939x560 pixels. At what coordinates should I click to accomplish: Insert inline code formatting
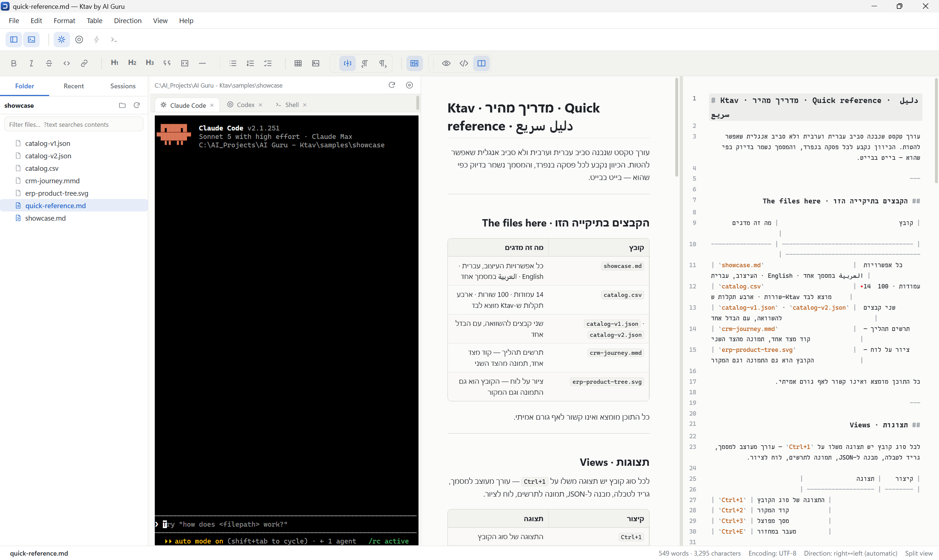click(x=66, y=63)
